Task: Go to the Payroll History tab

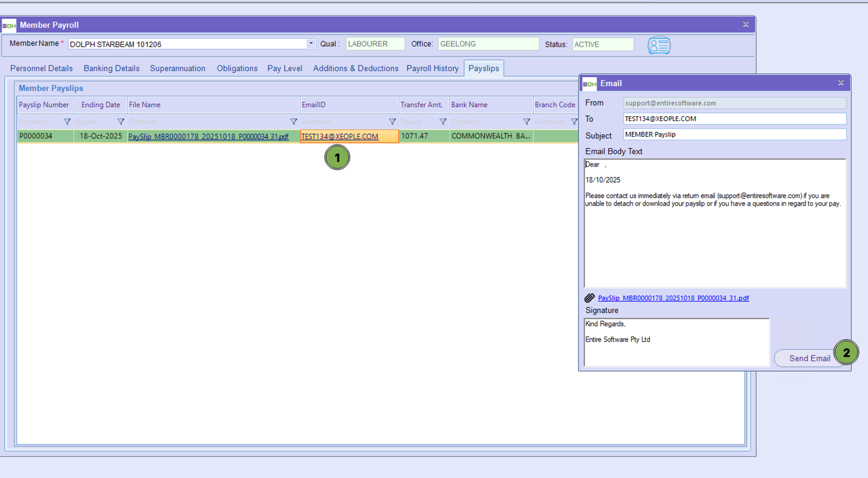Action: [432, 69]
